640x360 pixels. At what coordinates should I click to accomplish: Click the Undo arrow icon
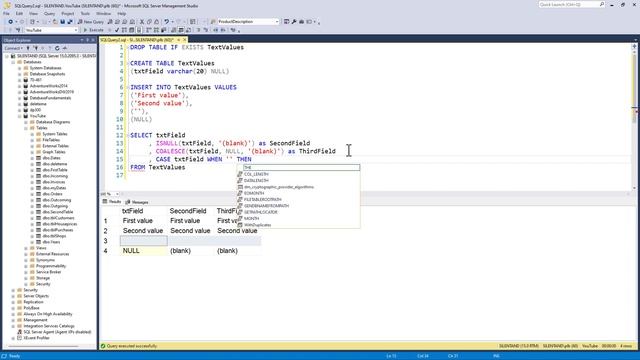pos(166,22)
